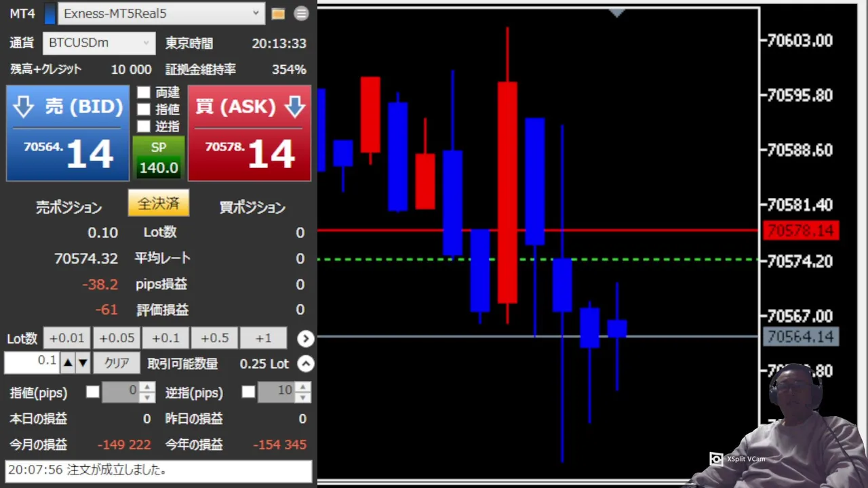Click the grey 70564.14 bid price label
Image resolution: width=868 pixels, height=488 pixels.
tap(801, 337)
